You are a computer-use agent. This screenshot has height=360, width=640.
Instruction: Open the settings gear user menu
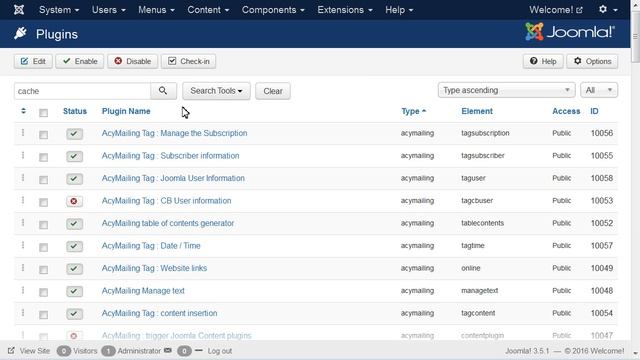pos(607,9)
